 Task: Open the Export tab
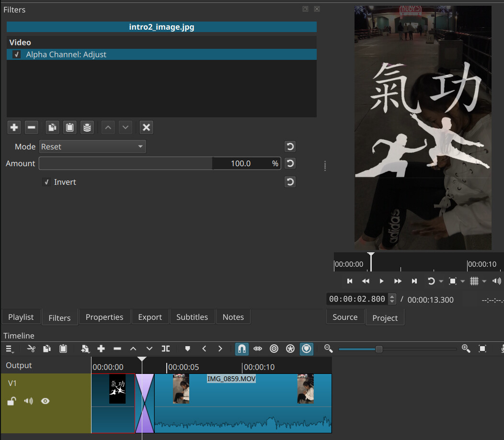(150, 317)
